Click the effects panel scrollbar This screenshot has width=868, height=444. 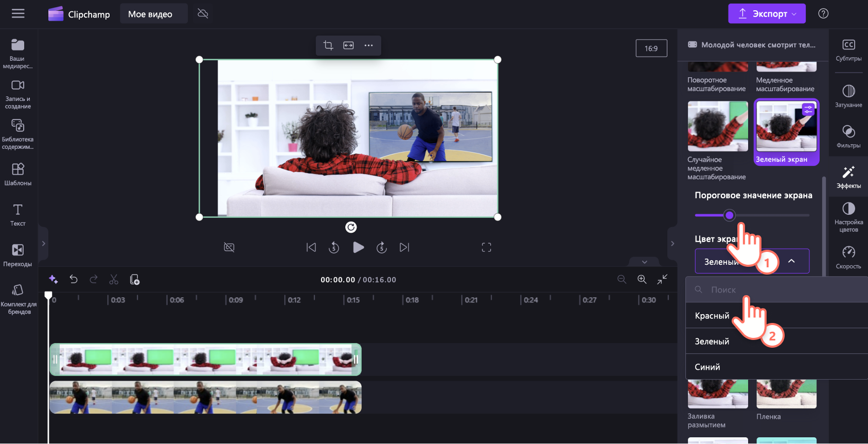coord(824,227)
